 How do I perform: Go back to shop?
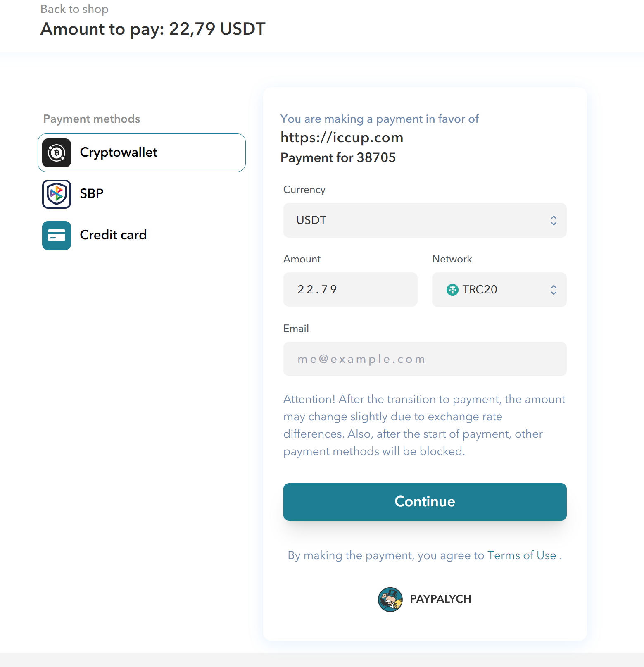(74, 9)
